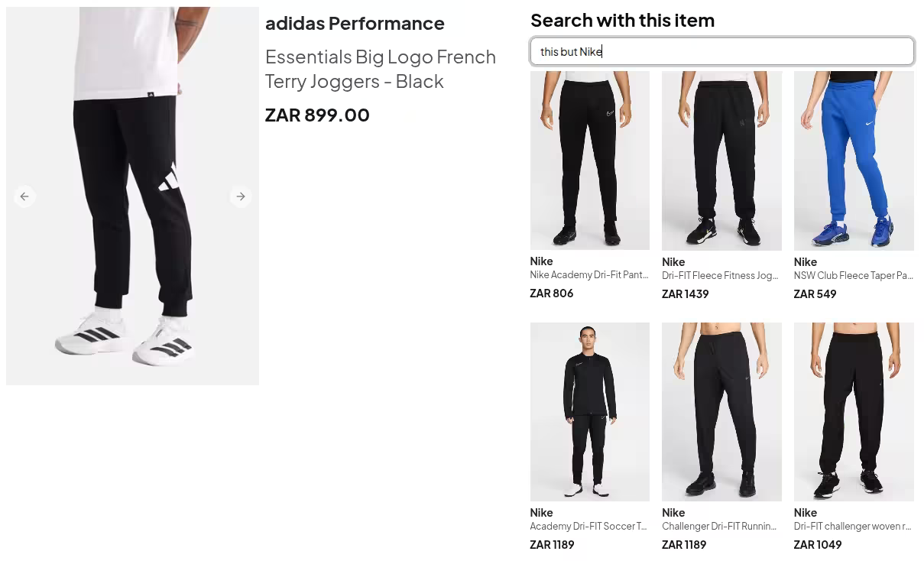Open the Nike Academy Dri-Fit Pants product title

tap(589, 274)
